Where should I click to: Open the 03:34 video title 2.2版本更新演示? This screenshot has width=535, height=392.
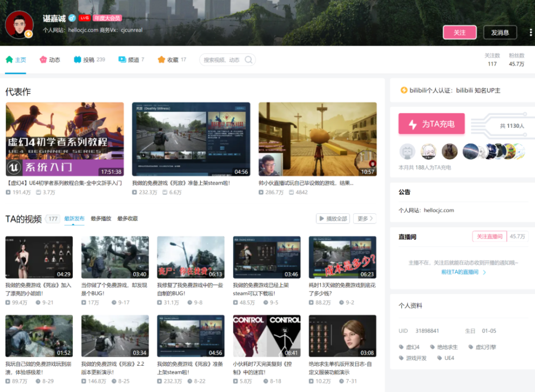point(112,368)
